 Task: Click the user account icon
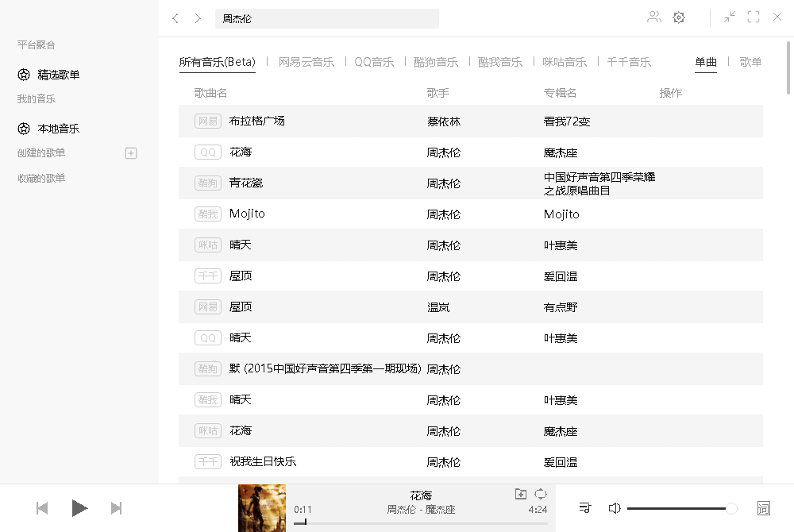click(653, 17)
